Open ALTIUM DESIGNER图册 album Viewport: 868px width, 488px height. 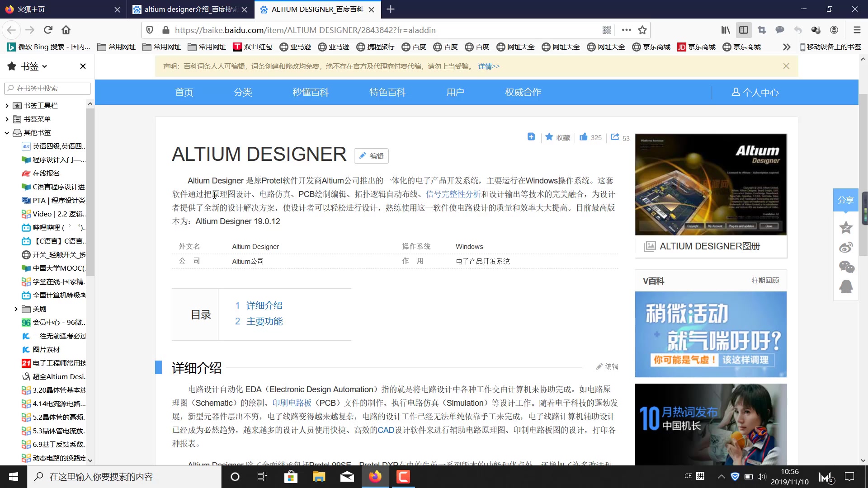click(x=711, y=246)
